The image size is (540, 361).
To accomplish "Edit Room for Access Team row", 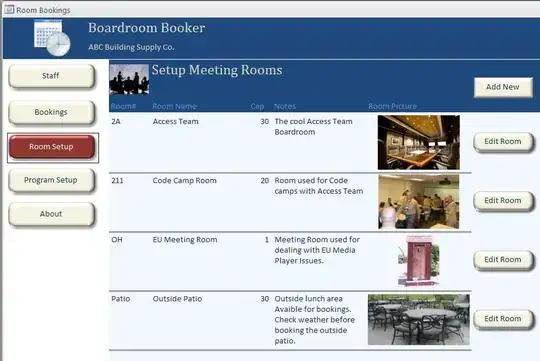I will click(503, 142).
